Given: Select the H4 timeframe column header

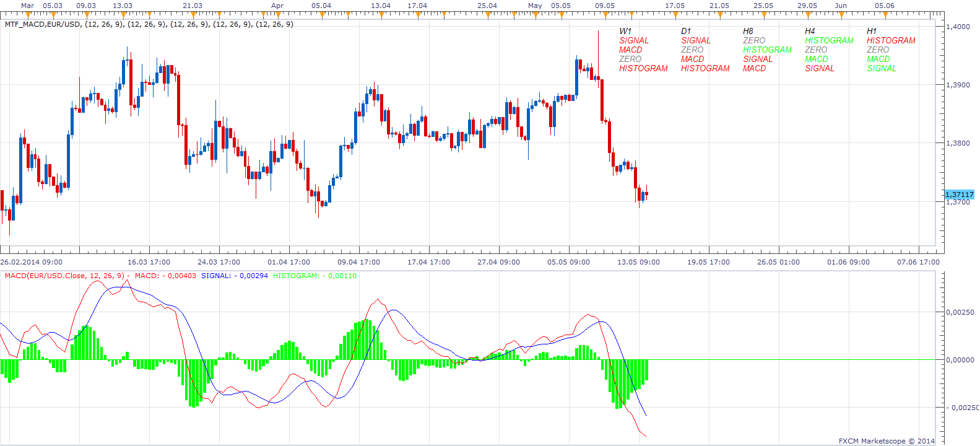Looking at the screenshot, I should (x=810, y=31).
